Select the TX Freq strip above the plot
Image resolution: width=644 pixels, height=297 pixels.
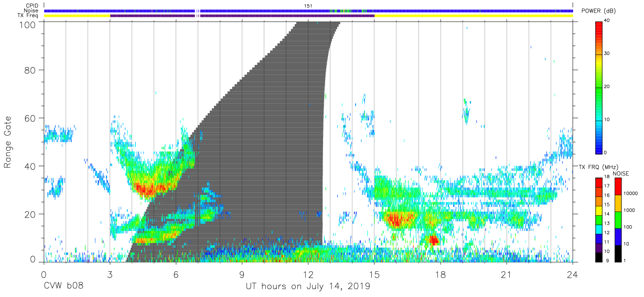308,16
